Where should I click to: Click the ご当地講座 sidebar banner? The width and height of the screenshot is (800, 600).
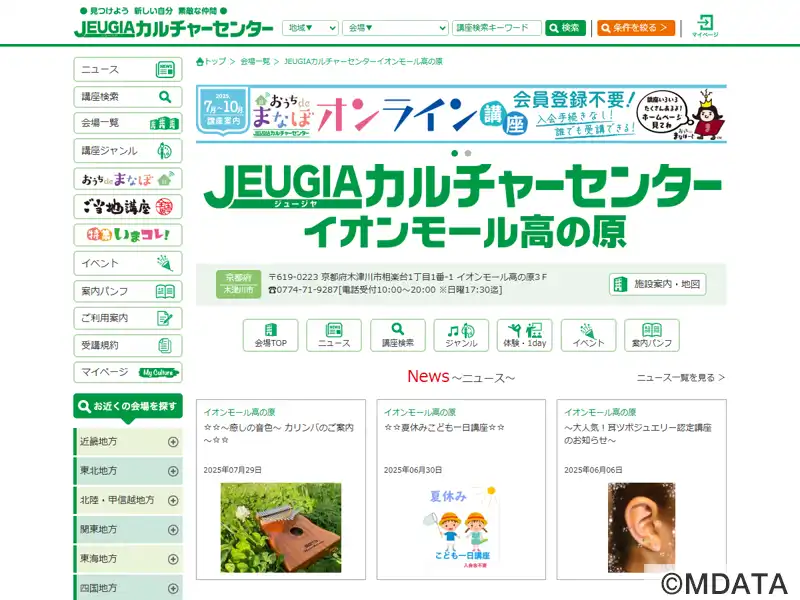pyautogui.click(x=128, y=207)
